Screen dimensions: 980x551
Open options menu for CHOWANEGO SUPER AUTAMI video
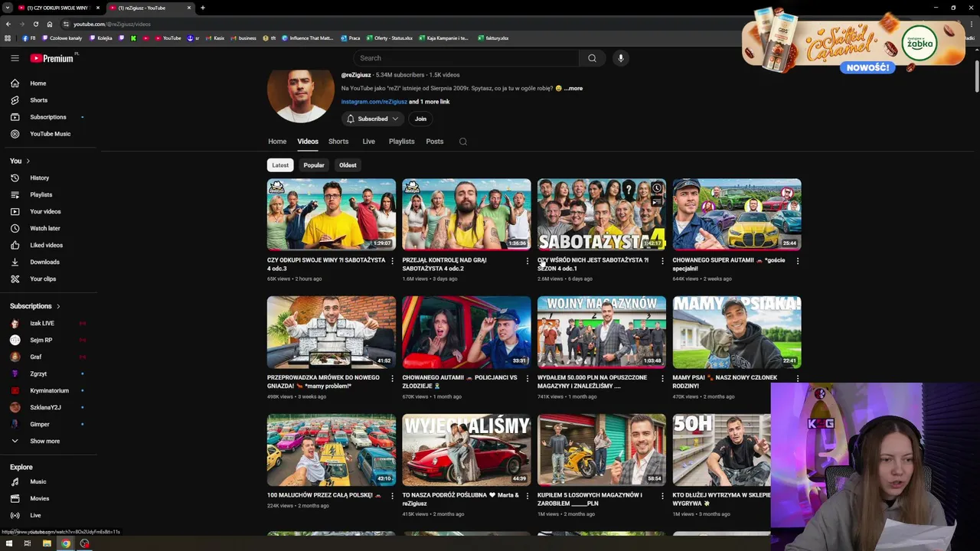(798, 261)
